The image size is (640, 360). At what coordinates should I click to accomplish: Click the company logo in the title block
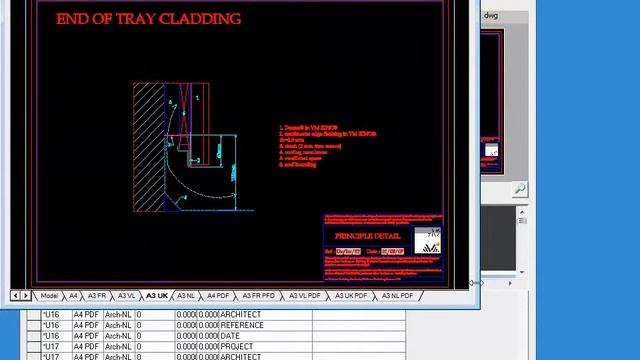pos(427,241)
